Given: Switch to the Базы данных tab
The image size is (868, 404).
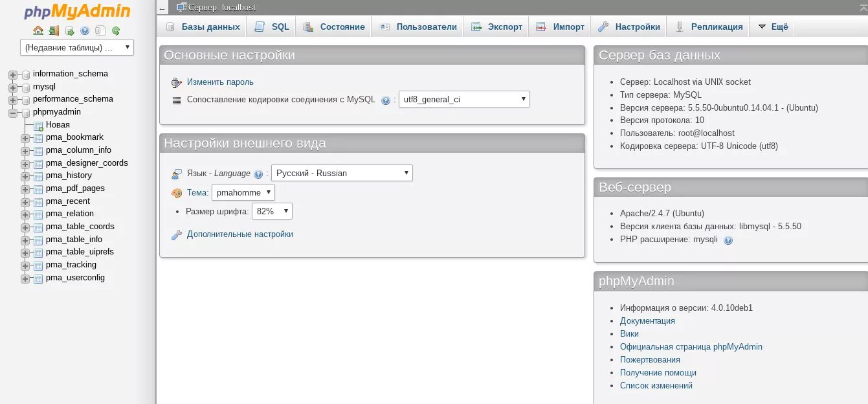Looking at the screenshot, I should [x=203, y=27].
